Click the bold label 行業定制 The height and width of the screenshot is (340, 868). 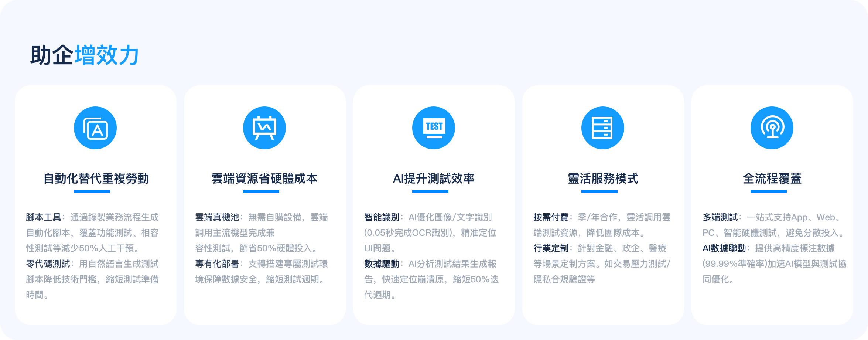(x=551, y=248)
